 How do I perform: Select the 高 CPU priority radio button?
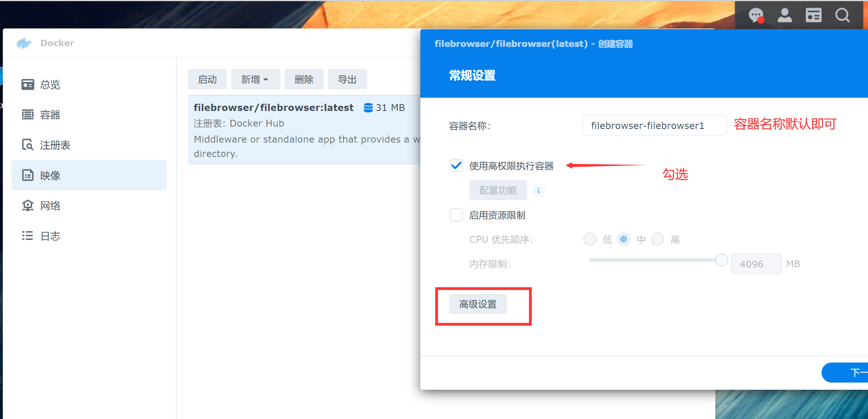(x=658, y=240)
